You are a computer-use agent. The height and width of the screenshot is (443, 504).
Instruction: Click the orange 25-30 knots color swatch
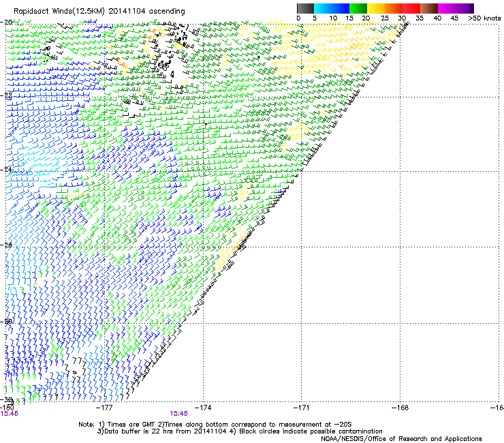point(394,8)
